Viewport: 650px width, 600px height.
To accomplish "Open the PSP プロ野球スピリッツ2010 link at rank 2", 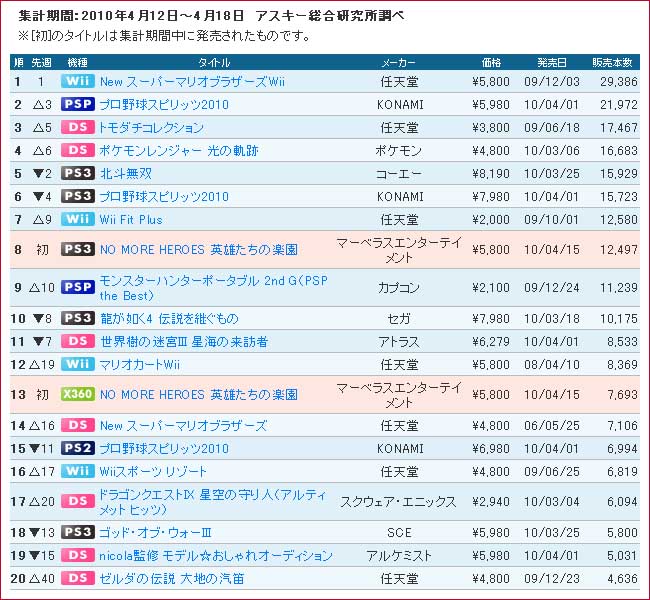I will tap(164, 104).
